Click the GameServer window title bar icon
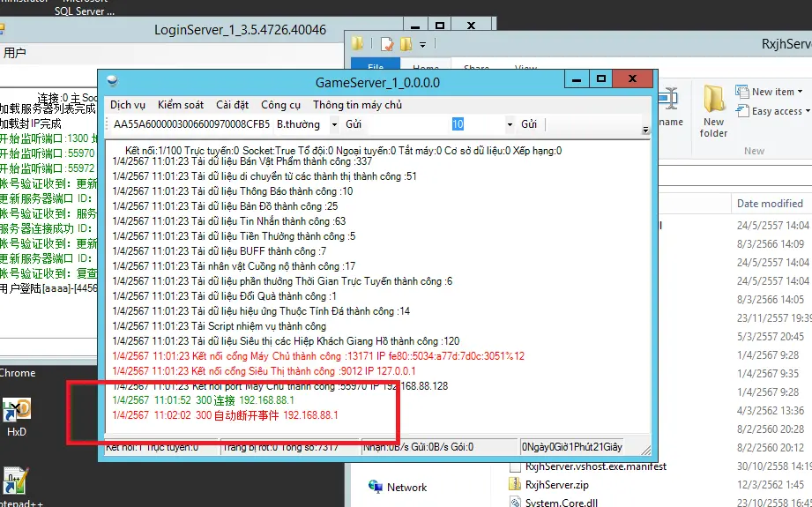This screenshot has width=812, height=507. pos(112,81)
